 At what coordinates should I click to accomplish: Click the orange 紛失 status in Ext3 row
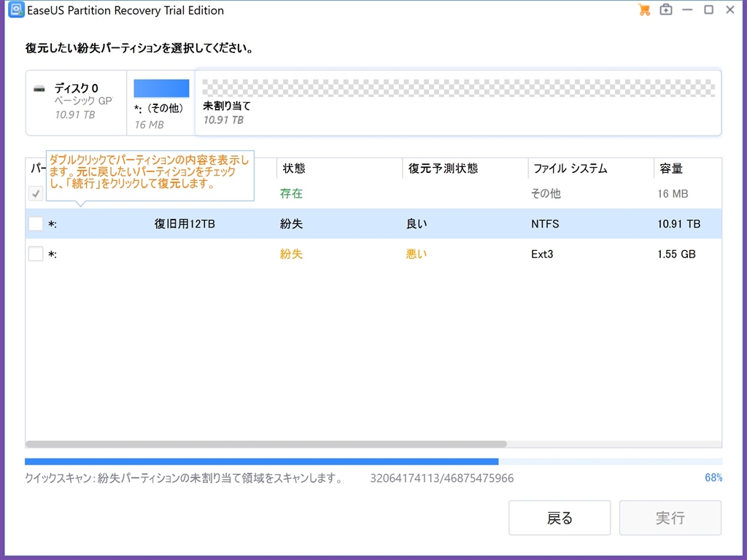291,254
